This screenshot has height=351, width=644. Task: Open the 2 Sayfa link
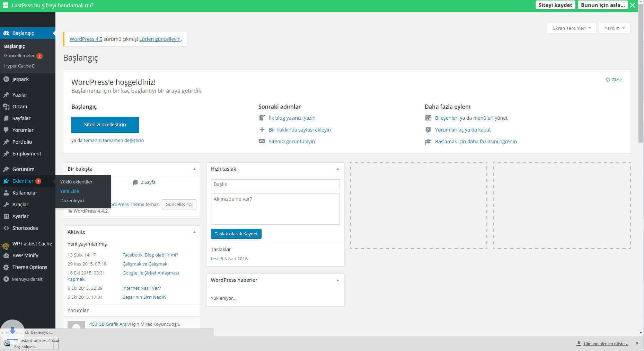pos(148,182)
